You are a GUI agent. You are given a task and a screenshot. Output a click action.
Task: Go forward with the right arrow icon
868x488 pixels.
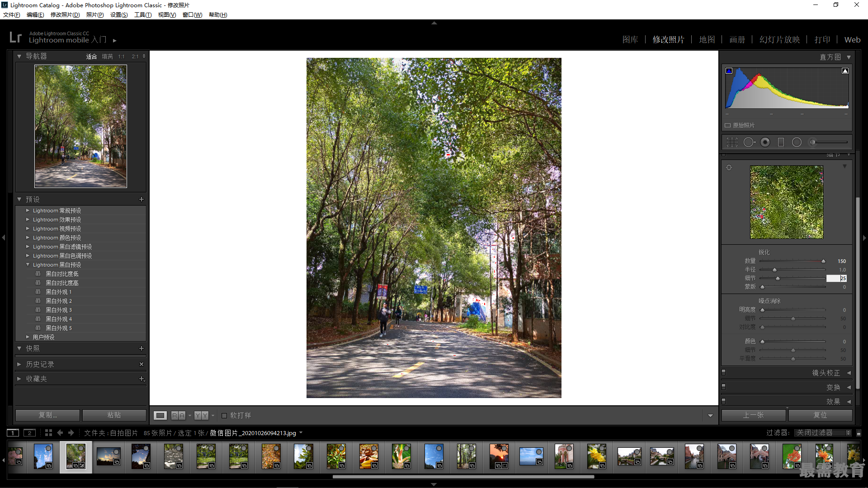click(71, 433)
